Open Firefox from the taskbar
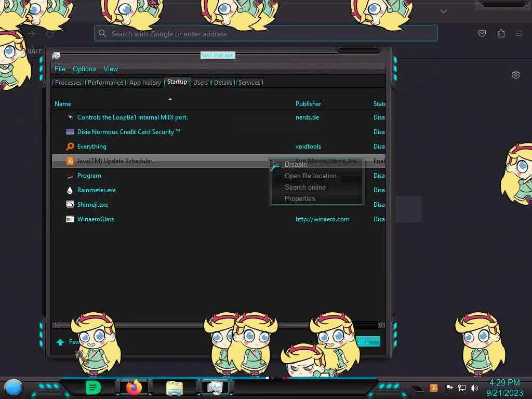Image resolution: width=532 pixels, height=399 pixels. tap(134, 388)
